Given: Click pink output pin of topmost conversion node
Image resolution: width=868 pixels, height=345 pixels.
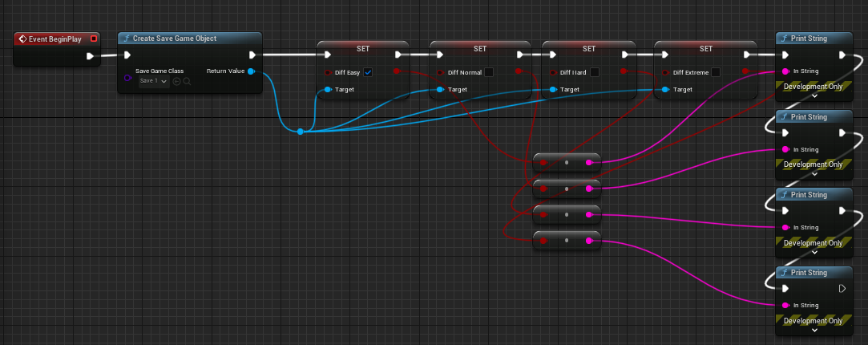Looking at the screenshot, I should (x=589, y=162).
